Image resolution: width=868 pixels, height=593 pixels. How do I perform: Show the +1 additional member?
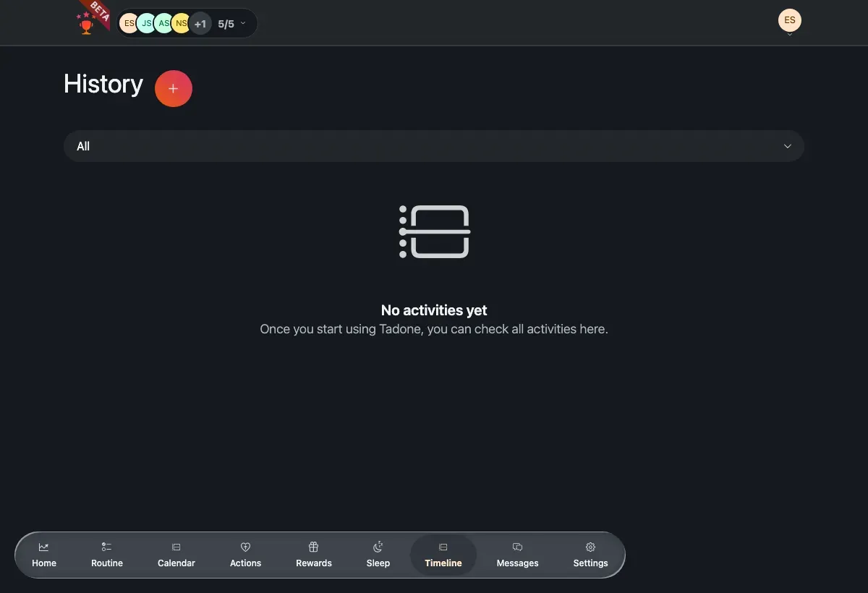200,24
